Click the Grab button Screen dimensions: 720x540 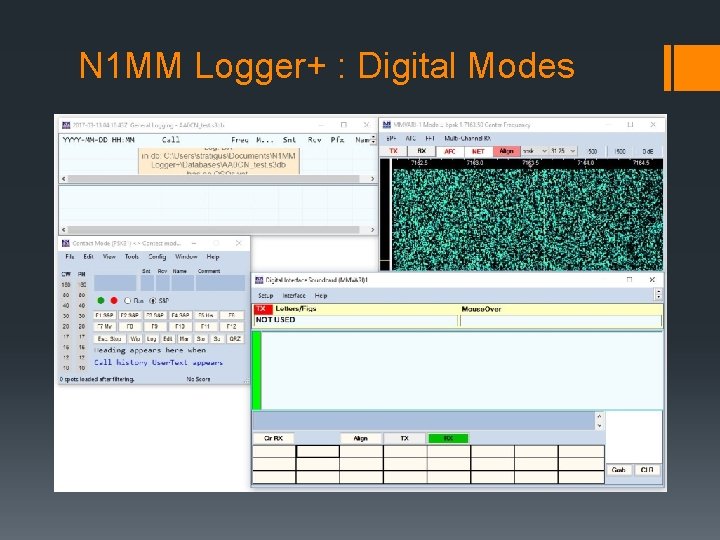pos(619,470)
